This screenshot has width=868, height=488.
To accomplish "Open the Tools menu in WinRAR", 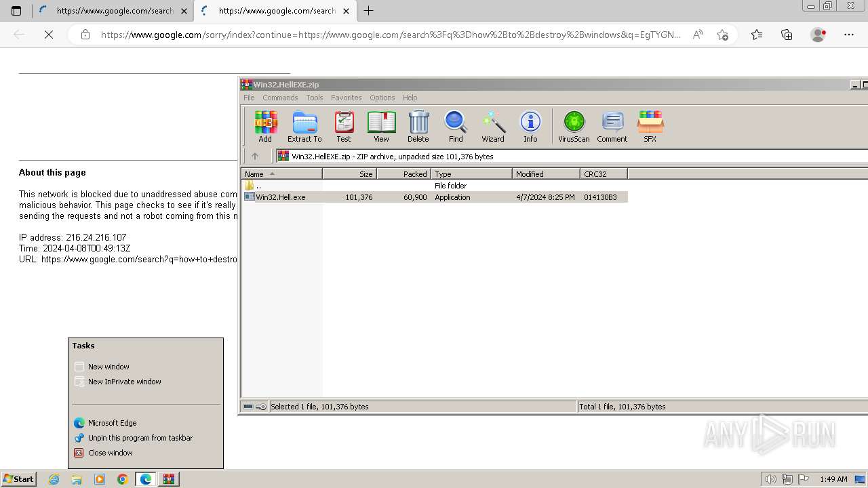I will click(315, 98).
